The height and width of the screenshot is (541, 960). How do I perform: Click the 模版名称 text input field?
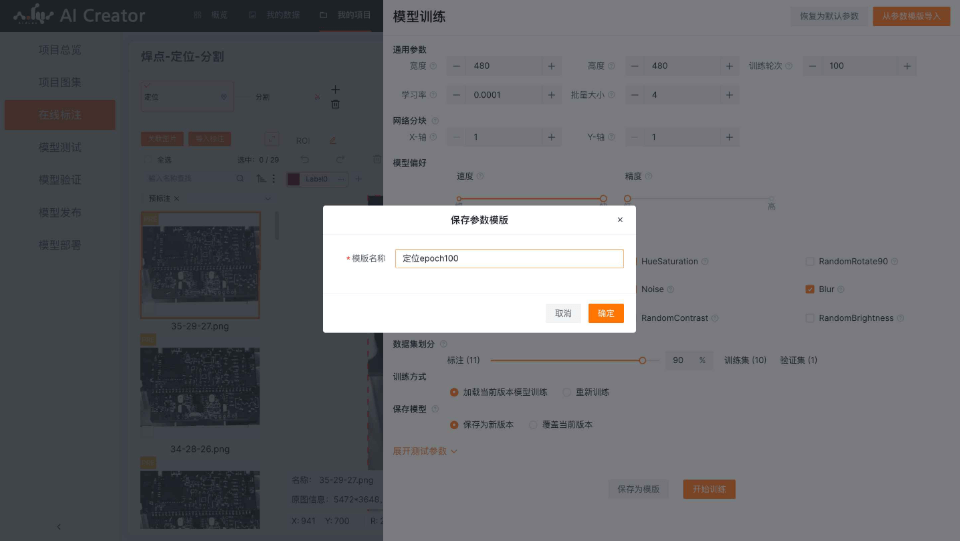tap(509, 259)
